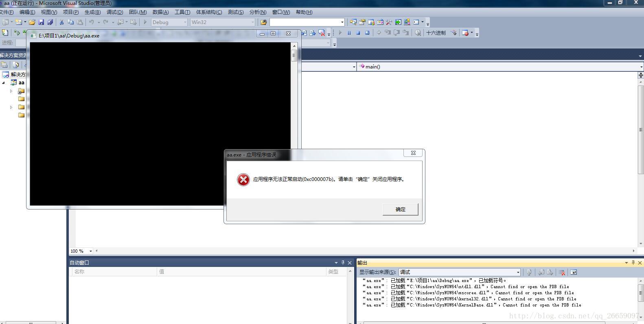
Task: Stop debugging with the square icon
Action: coord(358,33)
